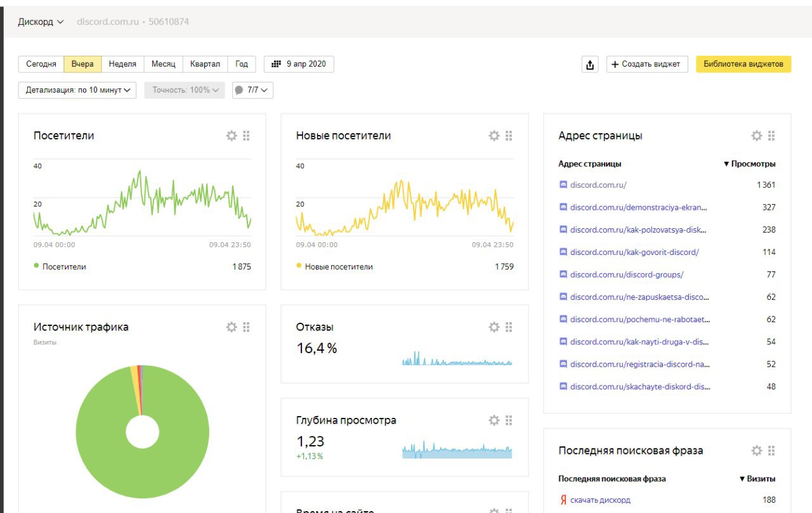Open settings gear of Новые посетители widget
Screen dimensions: 812x513
tap(494, 136)
